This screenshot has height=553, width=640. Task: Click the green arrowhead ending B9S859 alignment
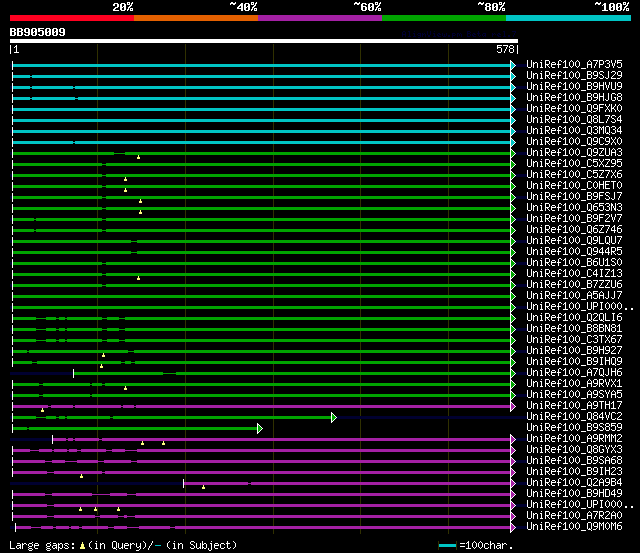pos(260,429)
